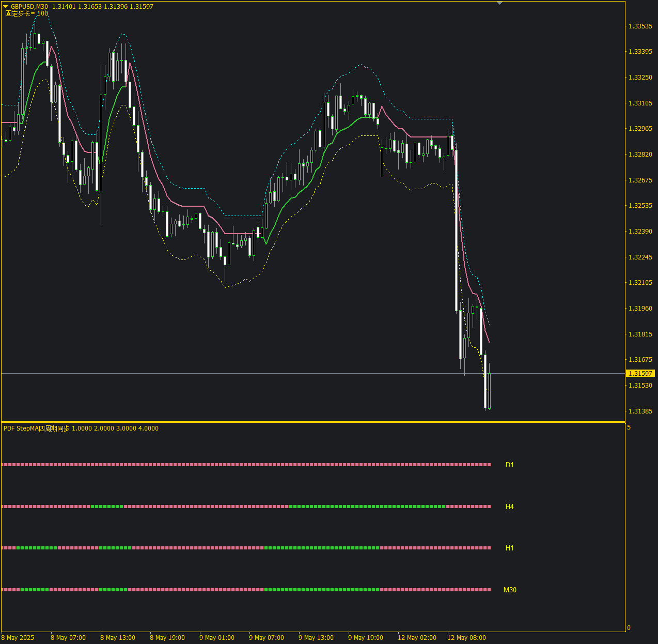The width and height of the screenshot is (658, 644).
Task: Click the fixed step 100 label
Action: click(26, 13)
